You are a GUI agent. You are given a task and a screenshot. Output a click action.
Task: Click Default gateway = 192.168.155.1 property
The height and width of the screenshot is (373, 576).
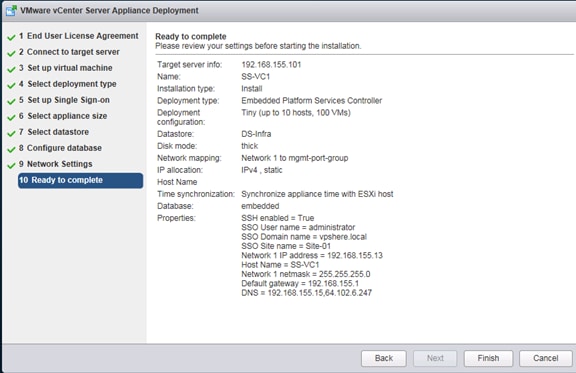[x=300, y=284]
